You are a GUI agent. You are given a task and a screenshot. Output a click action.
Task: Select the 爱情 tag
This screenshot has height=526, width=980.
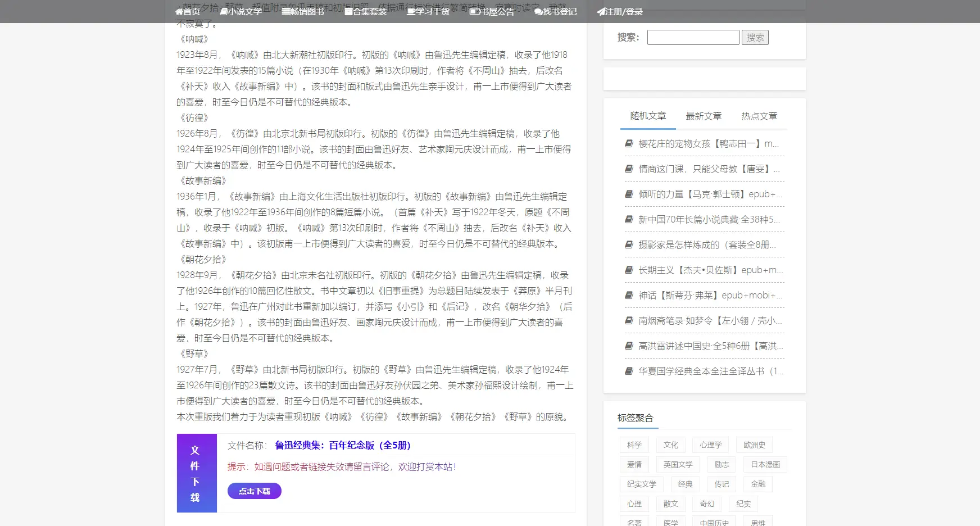click(x=634, y=464)
